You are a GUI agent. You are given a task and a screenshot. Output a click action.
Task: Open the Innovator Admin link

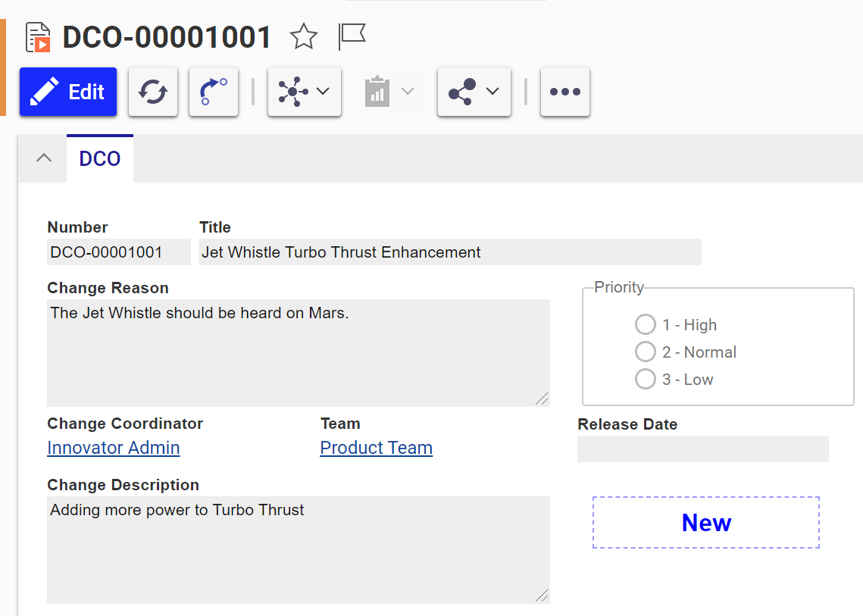tap(114, 448)
